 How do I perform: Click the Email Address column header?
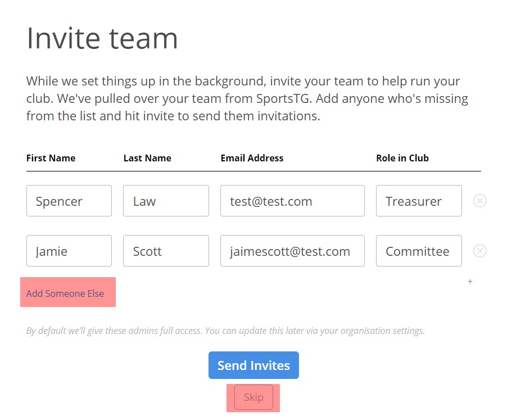pyautogui.click(x=252, y=158)
